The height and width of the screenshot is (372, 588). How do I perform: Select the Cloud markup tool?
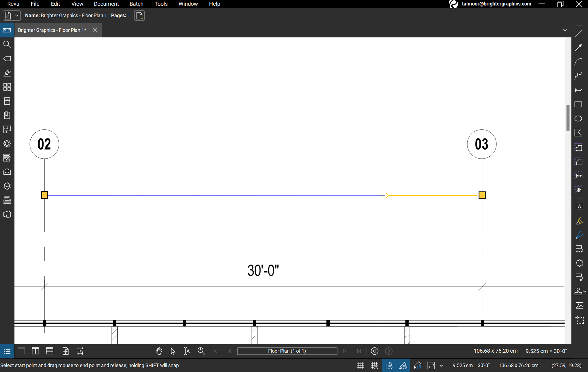point(580,263)
